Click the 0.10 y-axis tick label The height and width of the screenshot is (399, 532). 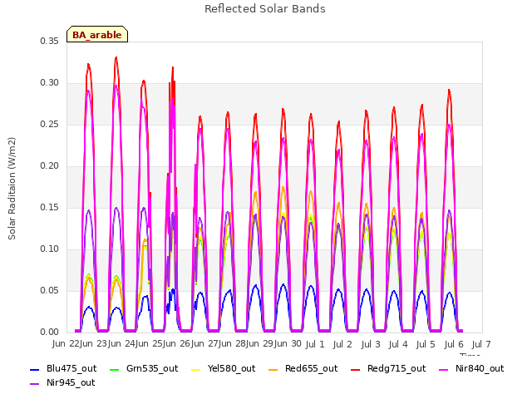[x=49, y=249]
